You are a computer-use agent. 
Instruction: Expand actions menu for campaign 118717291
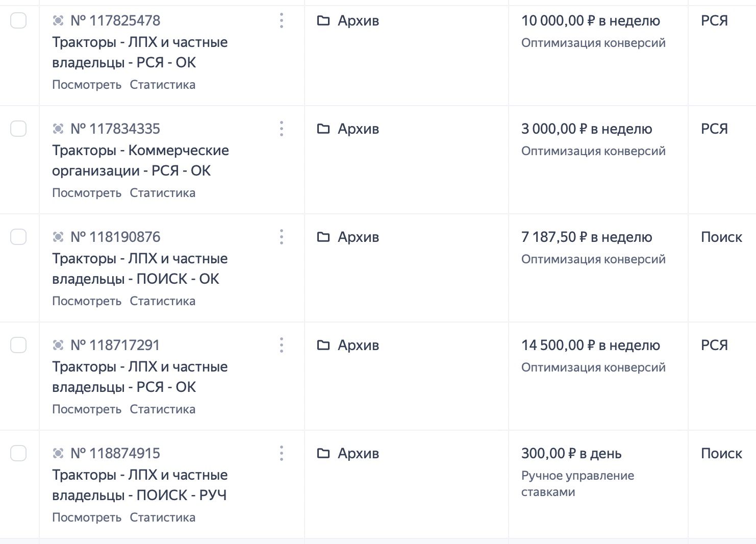[282, 345]
